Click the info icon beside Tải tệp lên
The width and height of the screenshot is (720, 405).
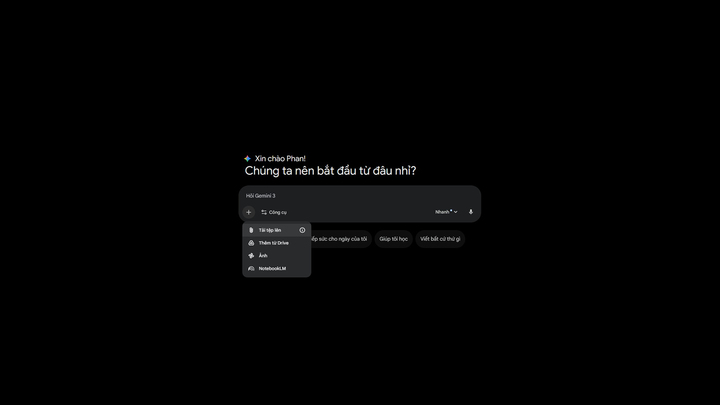pyautogui.click(x=302, y=230)
